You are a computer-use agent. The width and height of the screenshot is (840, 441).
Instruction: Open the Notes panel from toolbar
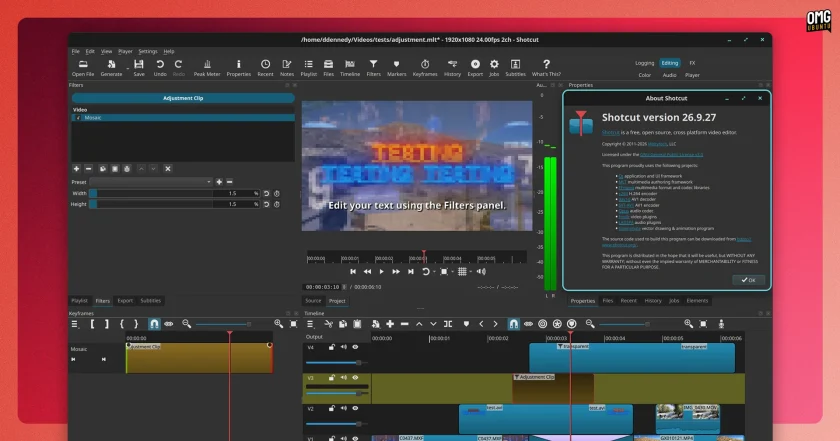pos(287,68)
